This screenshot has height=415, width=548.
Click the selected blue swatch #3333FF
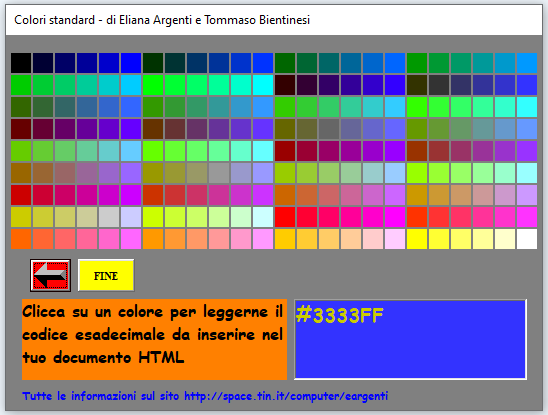tap(527, 85)
